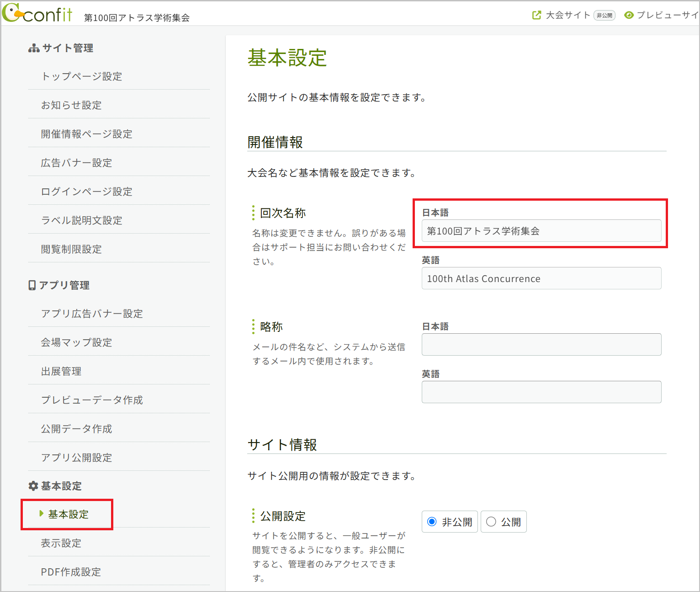This screenshot has width=700, height=592.
Task: Select the 非公開 radio button
Action: [x=432, y=522]
